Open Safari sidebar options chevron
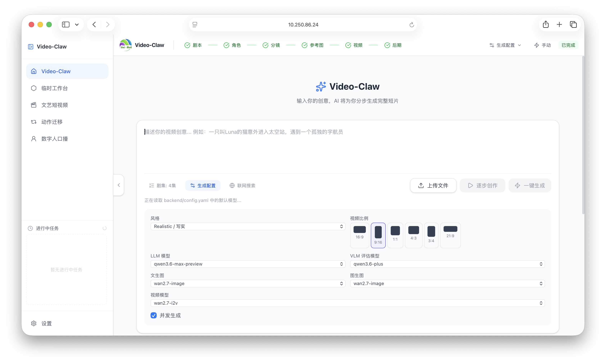The width and height of the screenshot is (606, 364). pyautogui.click(x=77, y=25)
